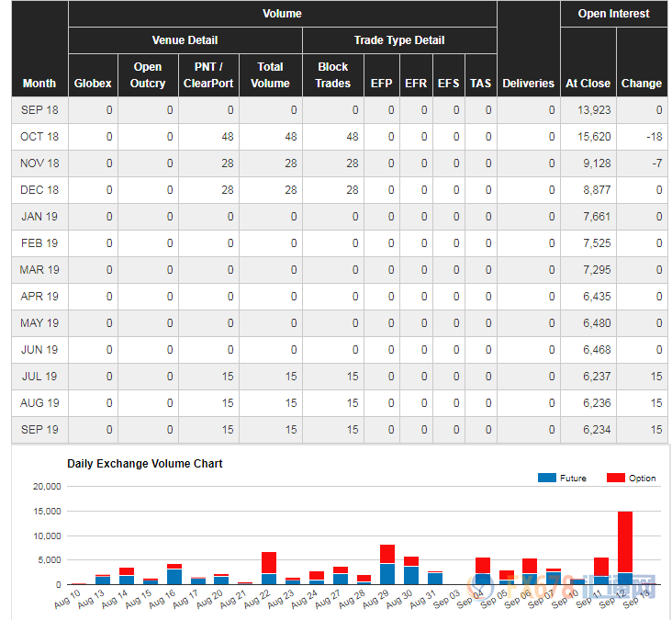Select the Deliveries column header

528,84
